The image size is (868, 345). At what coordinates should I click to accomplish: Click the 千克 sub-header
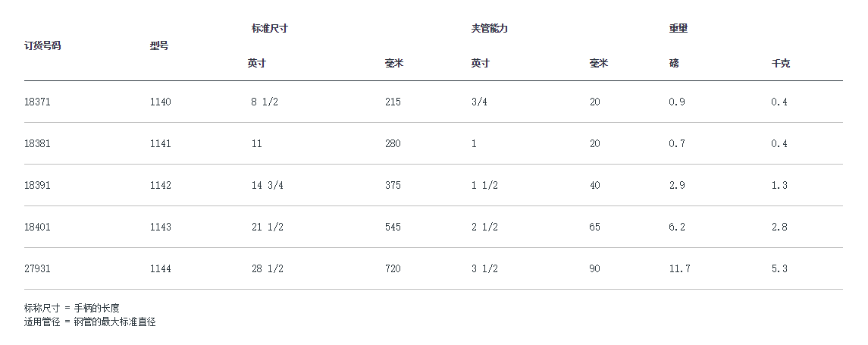coord(780,64)
